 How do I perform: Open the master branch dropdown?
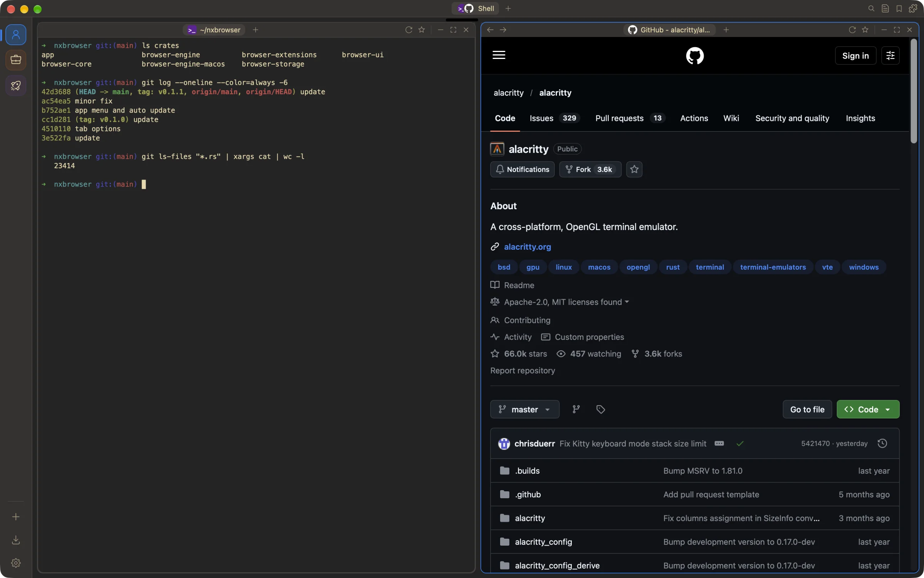coord(525,409)
